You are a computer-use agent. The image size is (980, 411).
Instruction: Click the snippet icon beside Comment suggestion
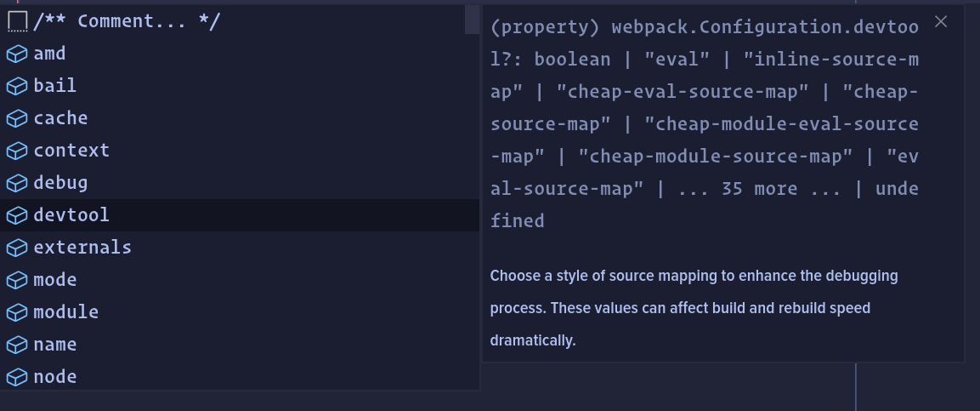(x=18, y=21)
